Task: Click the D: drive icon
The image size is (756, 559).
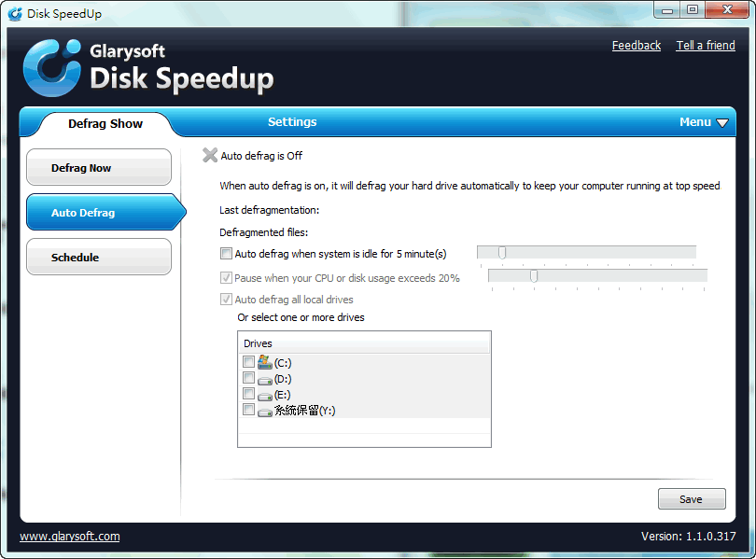Action: 265,380
